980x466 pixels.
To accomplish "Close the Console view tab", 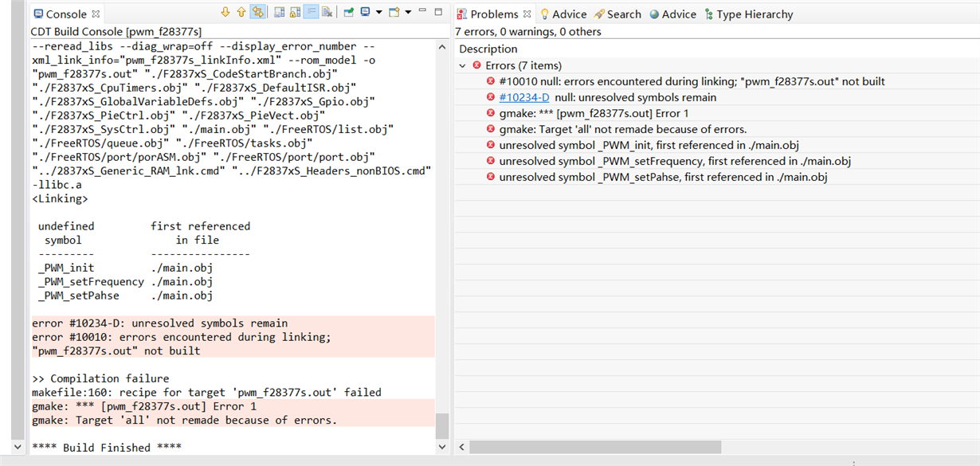I will (x=96, y=14).
